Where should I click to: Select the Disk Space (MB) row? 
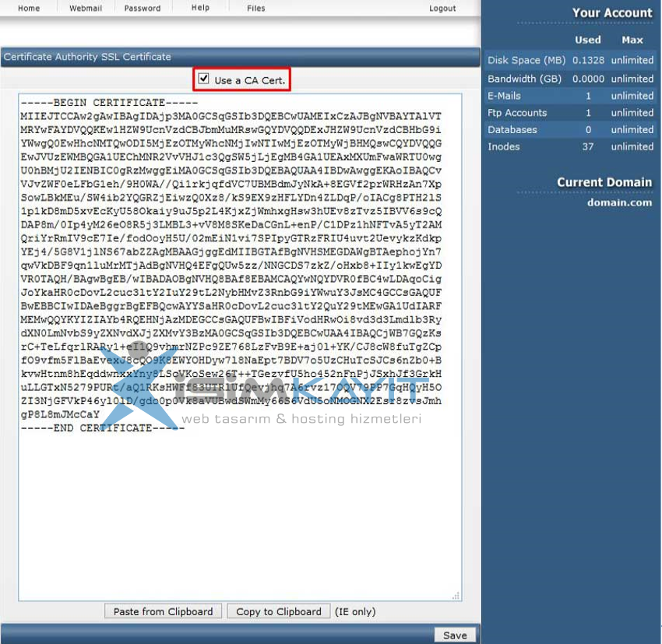point(570,60)
